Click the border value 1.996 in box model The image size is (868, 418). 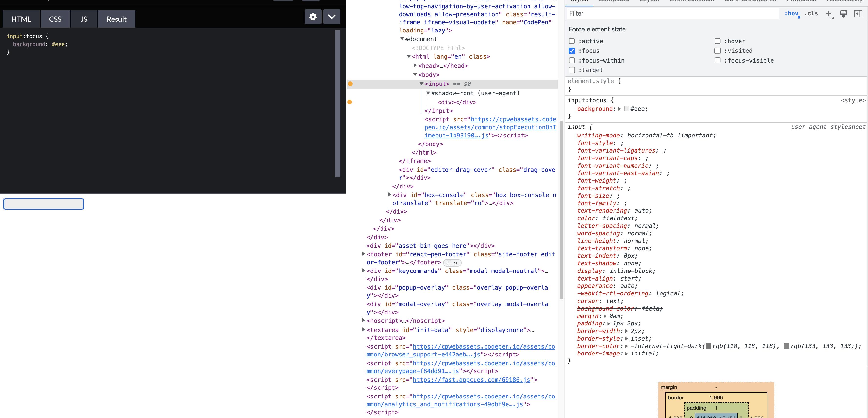tap(716, 397)
